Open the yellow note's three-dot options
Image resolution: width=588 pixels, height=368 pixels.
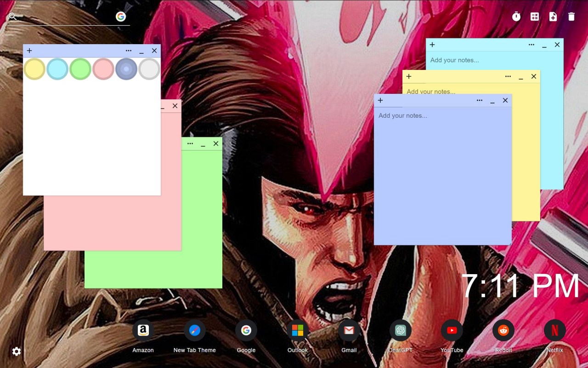(x=508, y=76)
